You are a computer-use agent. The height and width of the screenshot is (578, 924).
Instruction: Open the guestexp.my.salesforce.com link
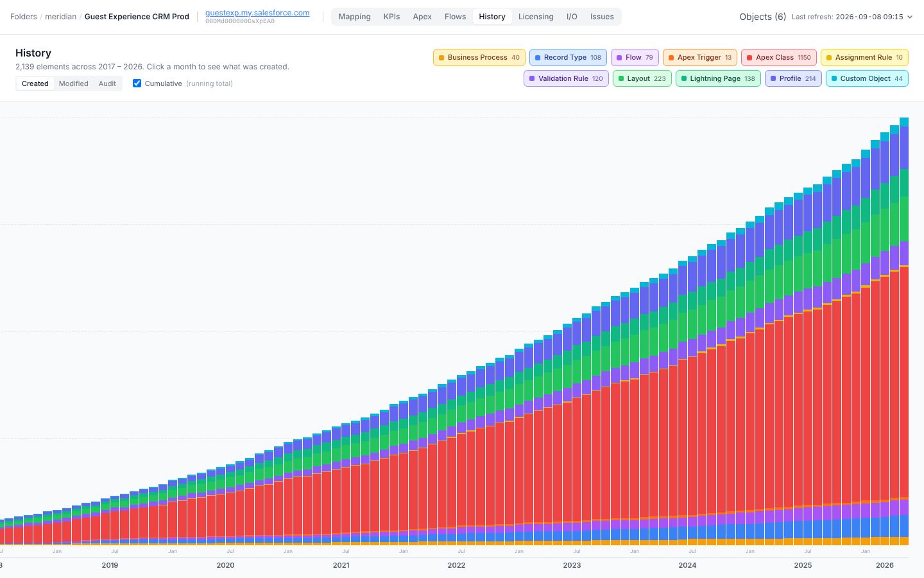pos(257,13)
